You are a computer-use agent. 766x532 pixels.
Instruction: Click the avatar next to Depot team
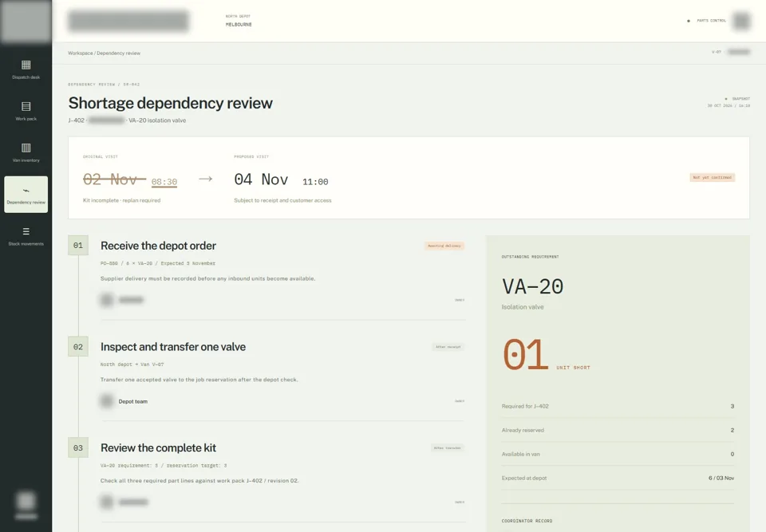pos(106,401)
